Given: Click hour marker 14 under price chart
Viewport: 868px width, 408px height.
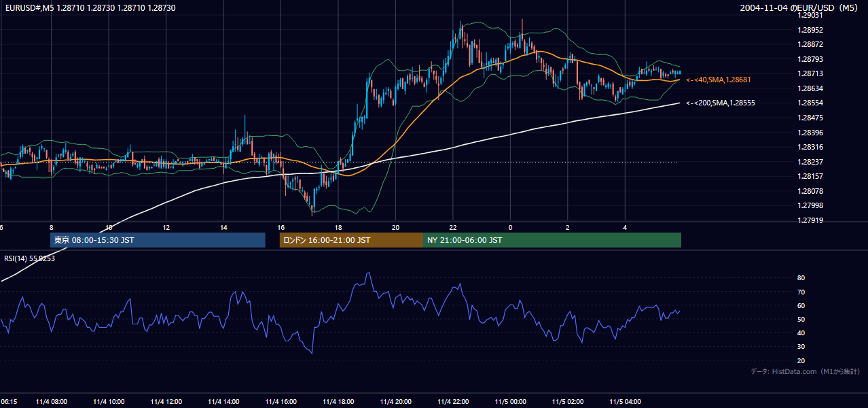Looking at the screenshot, I should click(224, 227).
